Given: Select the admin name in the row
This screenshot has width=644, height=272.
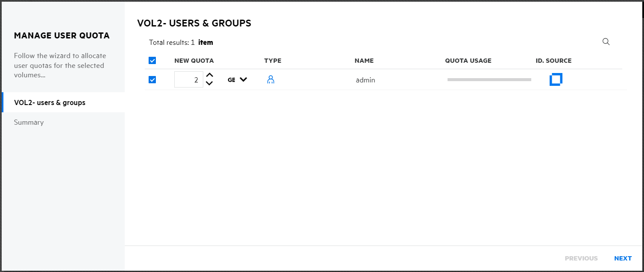Looking at the screenshot, I should coord(365,80).
